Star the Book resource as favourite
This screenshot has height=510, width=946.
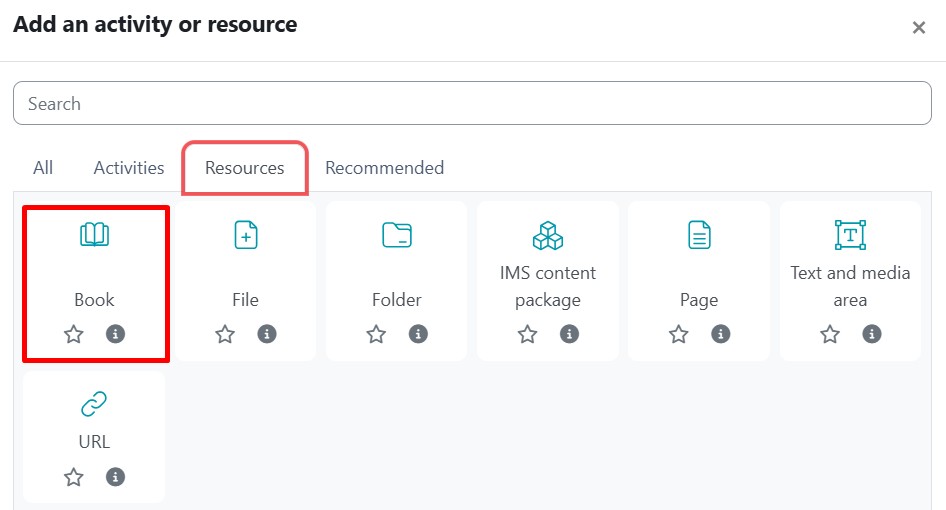pyautogui.click(x=74, y=334)
